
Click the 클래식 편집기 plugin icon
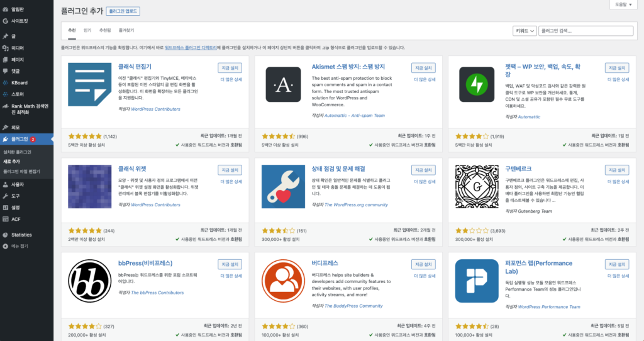point(89,84)
